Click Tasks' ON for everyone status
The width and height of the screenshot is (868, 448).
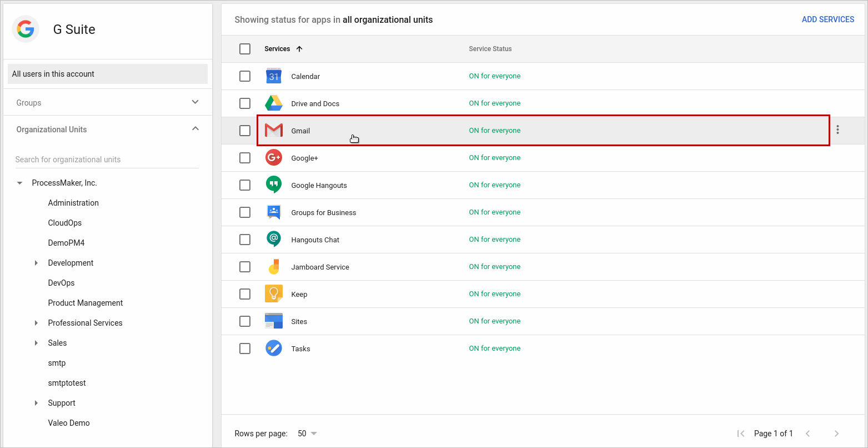495,349
